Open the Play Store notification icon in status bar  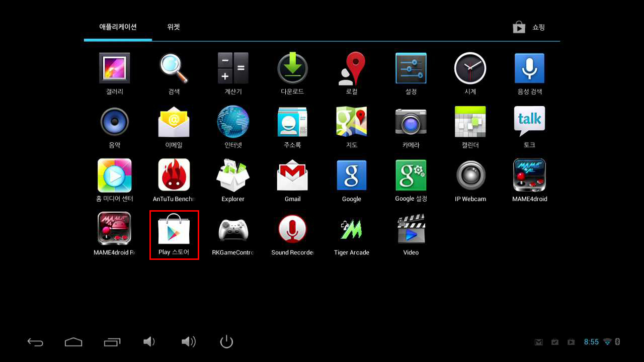click(x=571, y=342)
